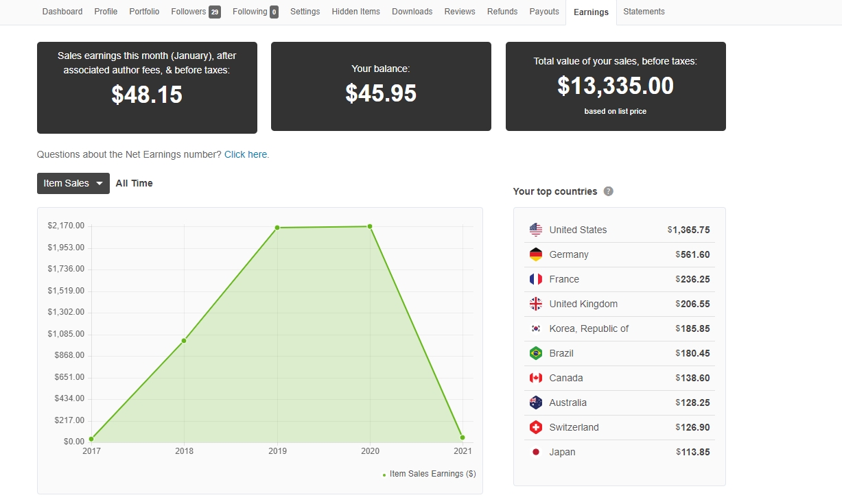
Task: Open the top countries help icon
Action: point(608,191)
